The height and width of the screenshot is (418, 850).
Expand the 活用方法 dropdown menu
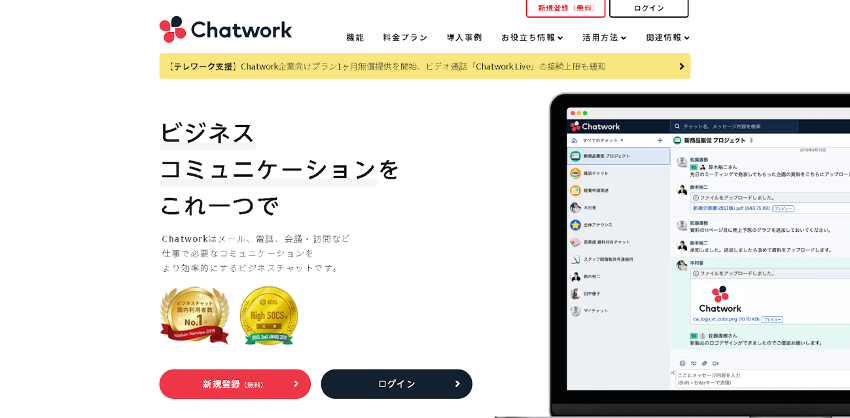[x=604, y=37]
